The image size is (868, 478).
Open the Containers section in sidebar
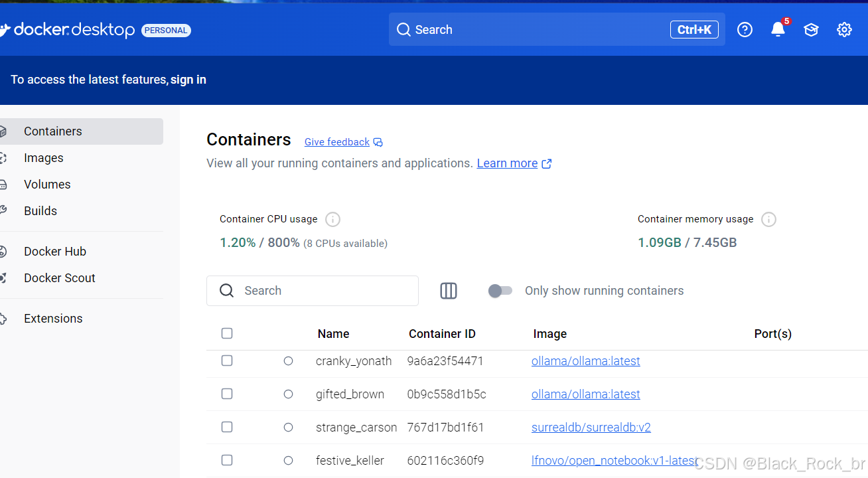pos(82,131)
